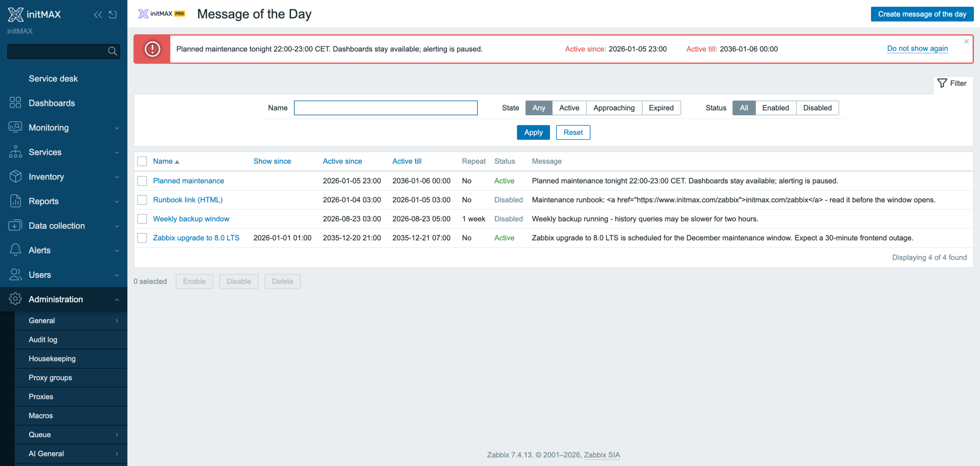Select the All status option

(744, 108)
